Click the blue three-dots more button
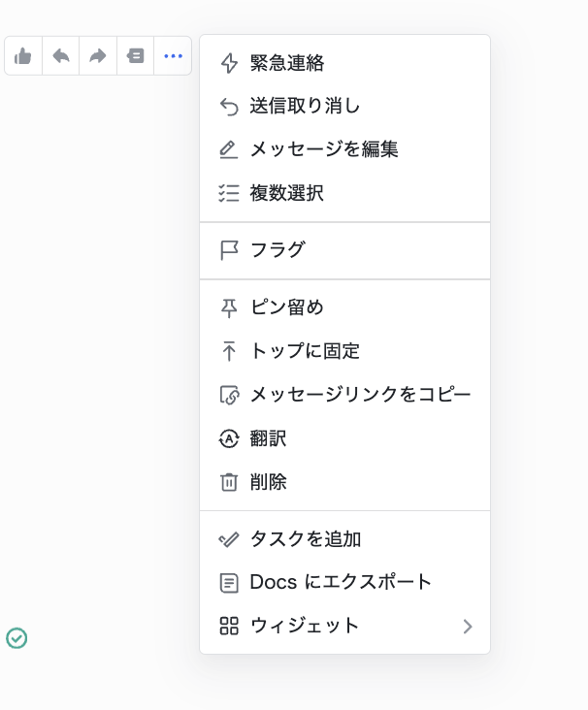Image resolution: width=588 pixels, height=710 pixels. tap(173, 55)
